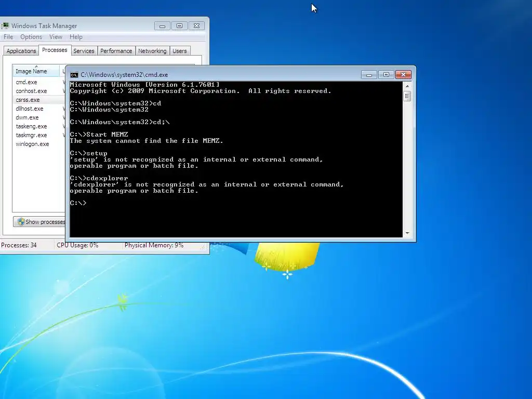Viewport: 532px width, 399px height.
Task: Maximize the cmd.exe window
Action: click(x=386, y=75)
